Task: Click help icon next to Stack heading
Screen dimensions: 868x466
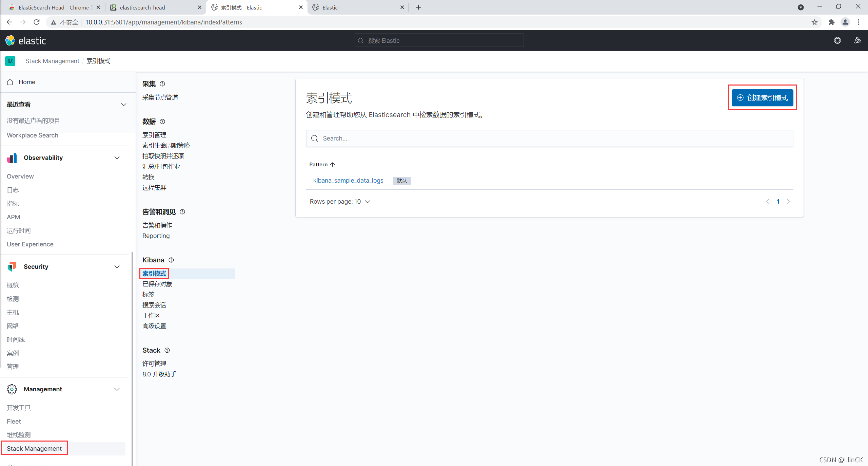Action: (x=167, y=350)
